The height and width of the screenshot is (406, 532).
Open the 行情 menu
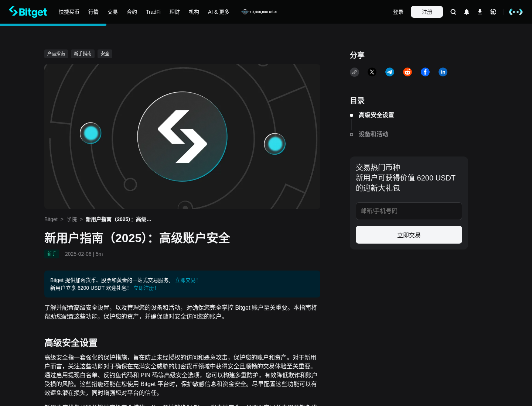coord(93,12)
